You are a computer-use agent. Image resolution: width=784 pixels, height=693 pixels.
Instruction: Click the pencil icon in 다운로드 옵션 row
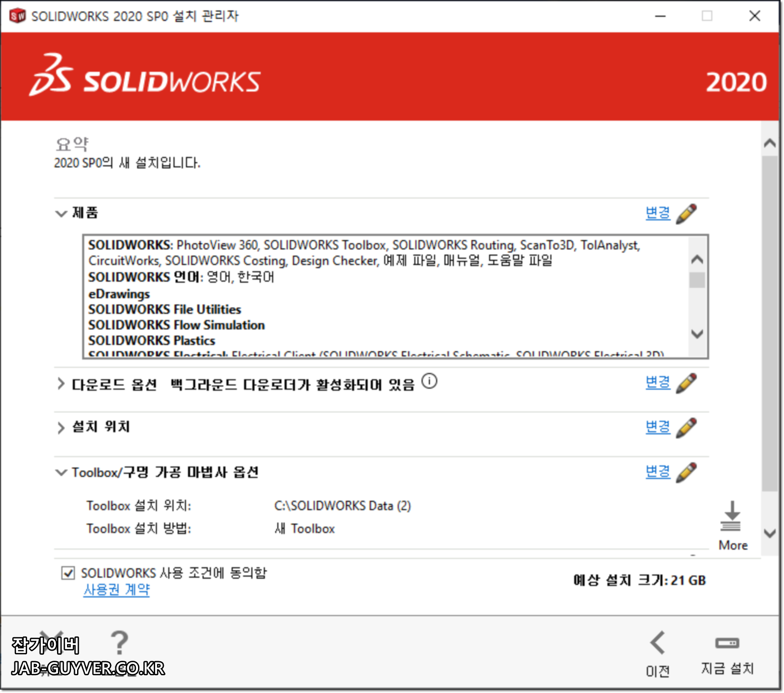686,383
